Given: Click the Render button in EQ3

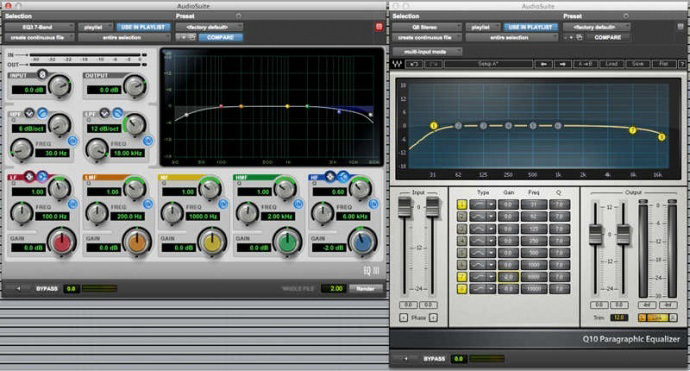Looking at the screenshot, I should [x=365, y=289].
